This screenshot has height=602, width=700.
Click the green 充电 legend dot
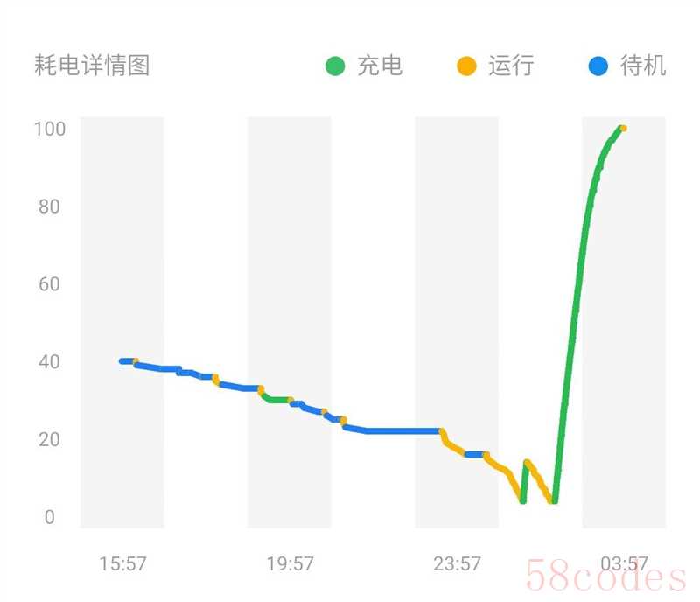pyautogui.click(x=336, y=66)
